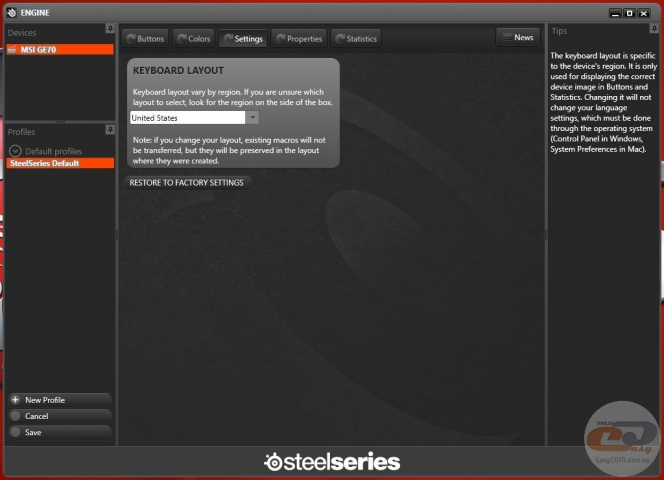664x480 pixels.
Task: Click the SteelSeries Engine logo icon
Action: [x=11, y=13]
